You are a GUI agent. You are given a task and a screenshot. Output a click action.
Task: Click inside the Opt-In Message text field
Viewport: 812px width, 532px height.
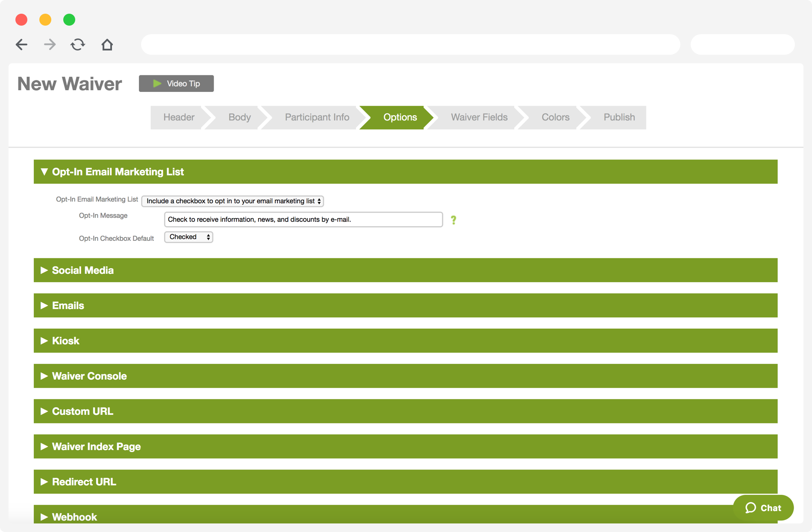click(303, 219)
